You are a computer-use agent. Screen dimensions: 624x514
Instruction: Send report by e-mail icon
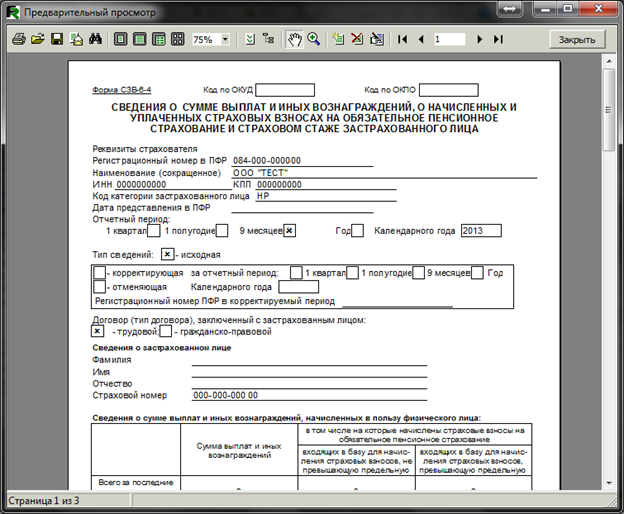pyautogui.click(x=76, y=39)
